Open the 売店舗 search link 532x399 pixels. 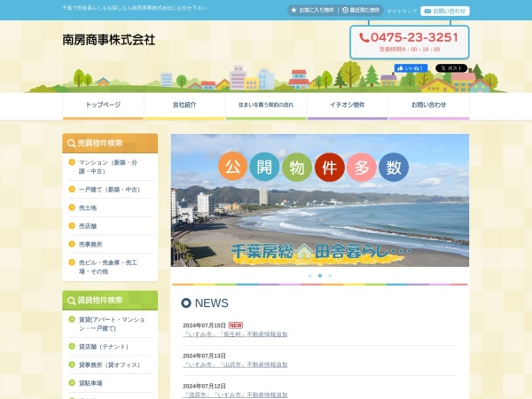pos(88,226)
